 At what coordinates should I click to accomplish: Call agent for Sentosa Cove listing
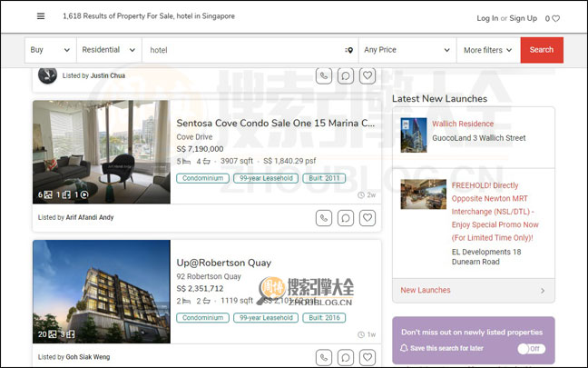click(x=323, y=218)
